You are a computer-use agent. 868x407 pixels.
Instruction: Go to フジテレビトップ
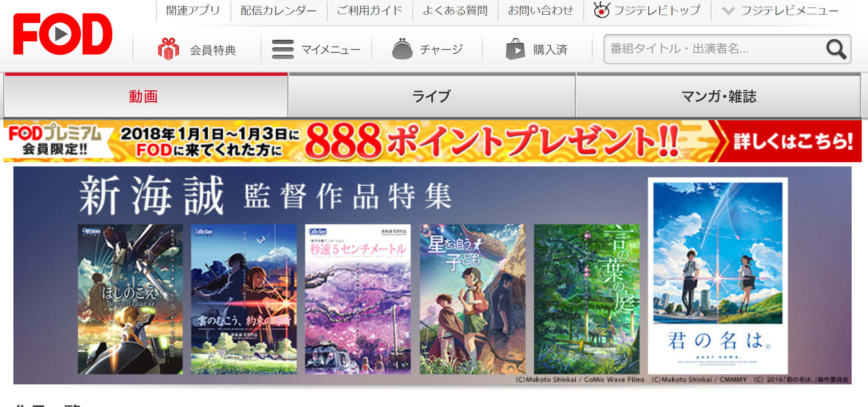(657, 10)
